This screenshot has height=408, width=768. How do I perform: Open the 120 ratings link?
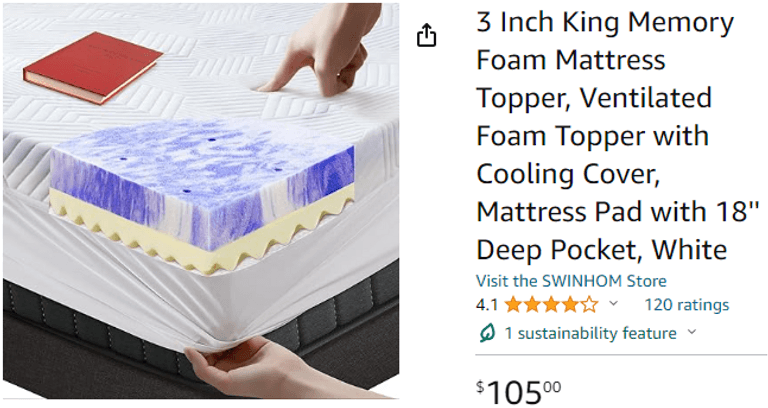point(687,305)
